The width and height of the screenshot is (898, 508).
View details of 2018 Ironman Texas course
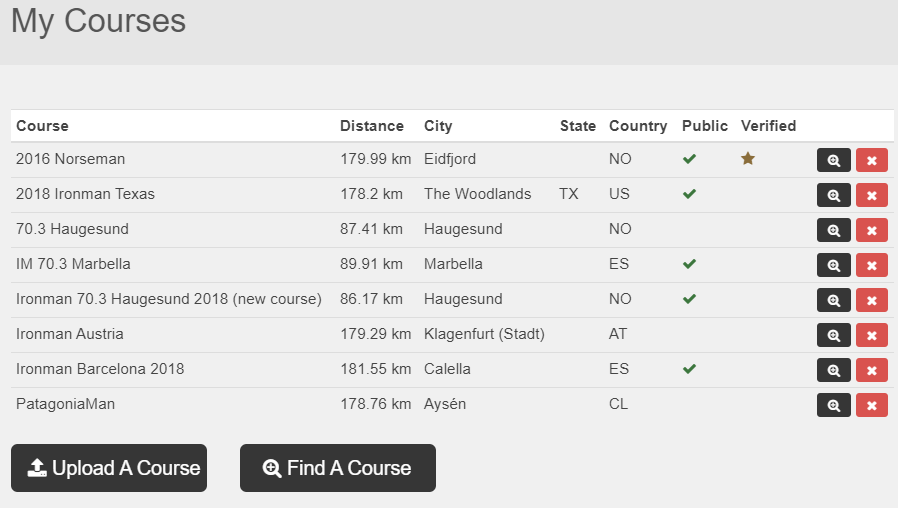click(x=833, y=195)
